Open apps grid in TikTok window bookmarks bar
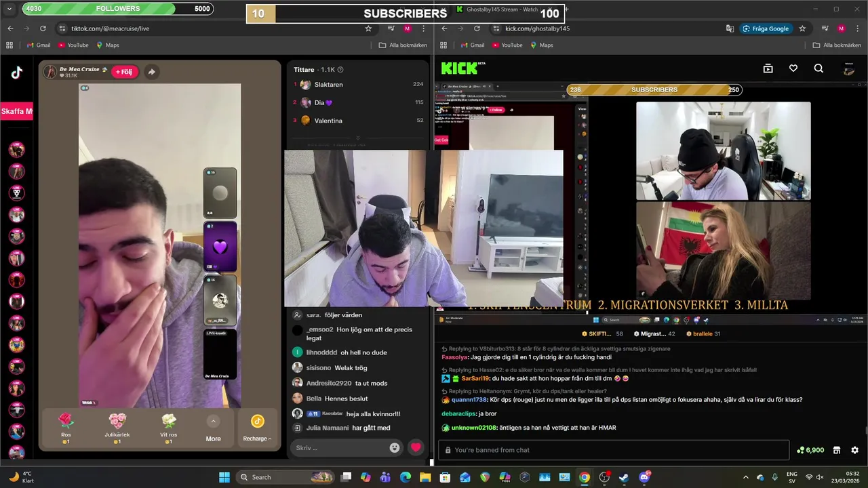Image resolution: width=868 pixels, height=488 pixels. [9, 45]
